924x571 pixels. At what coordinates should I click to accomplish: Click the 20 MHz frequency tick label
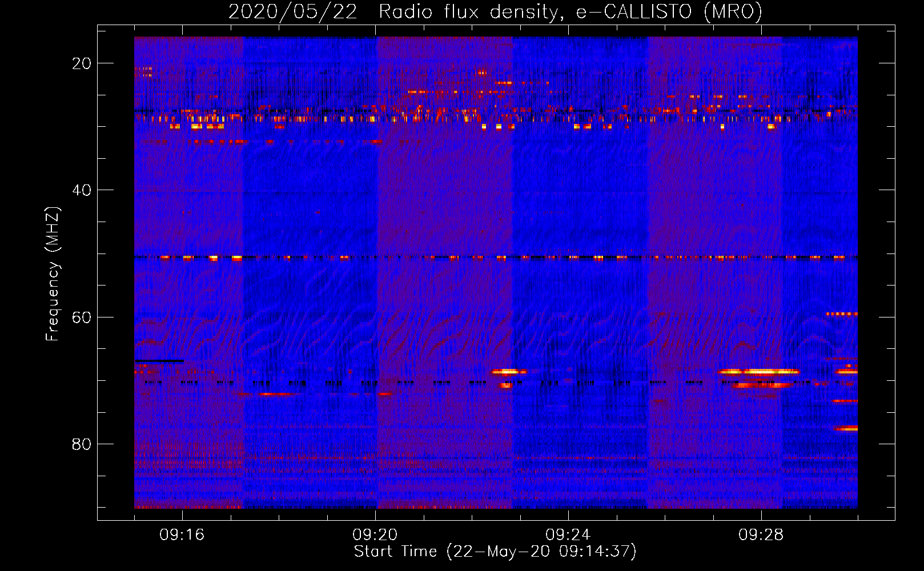[x=82, y=63]
